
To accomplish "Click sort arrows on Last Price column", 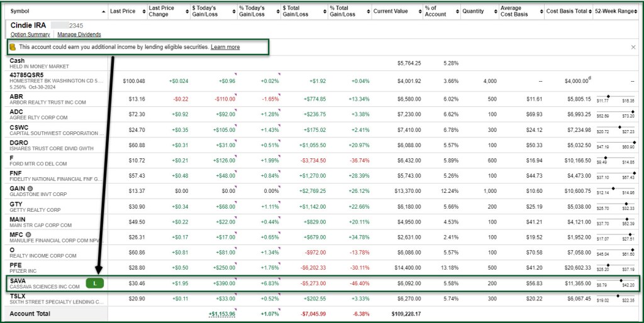I will point(141,11).
